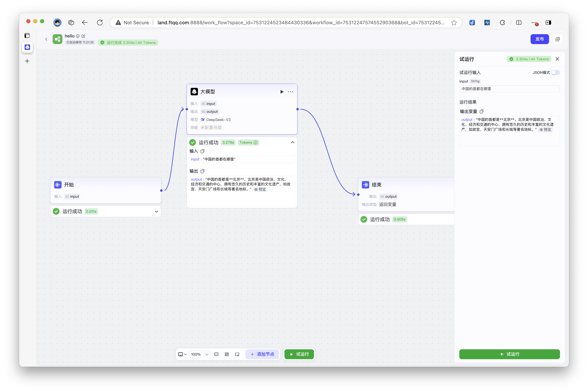Toggle JSON模式 switch

(556, 72)
